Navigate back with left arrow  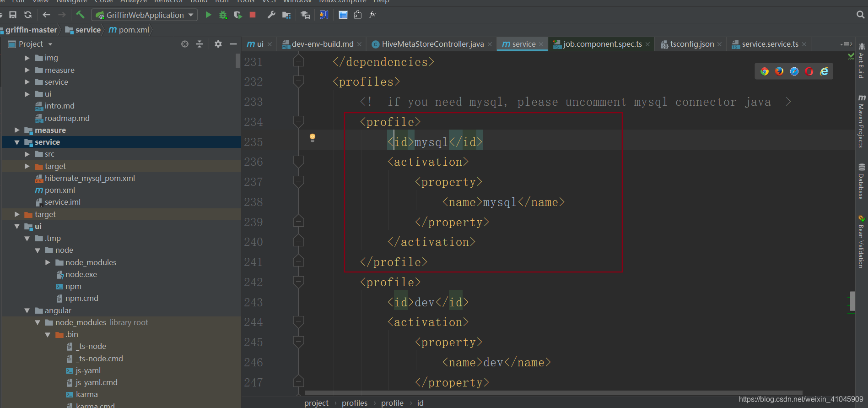[46, 15]
